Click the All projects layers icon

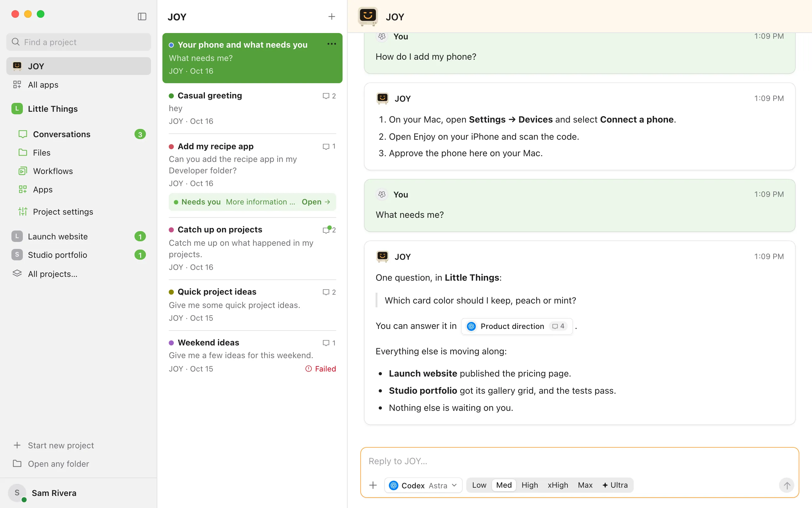[x=17, y=273]
